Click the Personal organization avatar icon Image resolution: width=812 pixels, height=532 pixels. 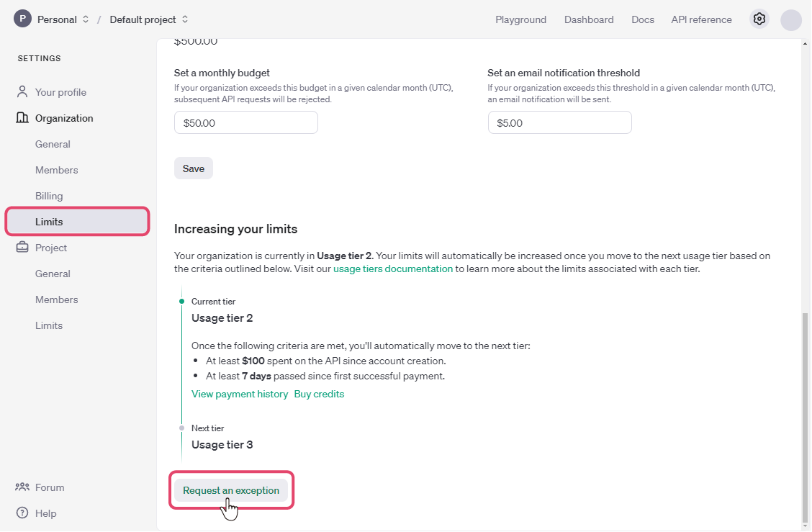point(22,19)
